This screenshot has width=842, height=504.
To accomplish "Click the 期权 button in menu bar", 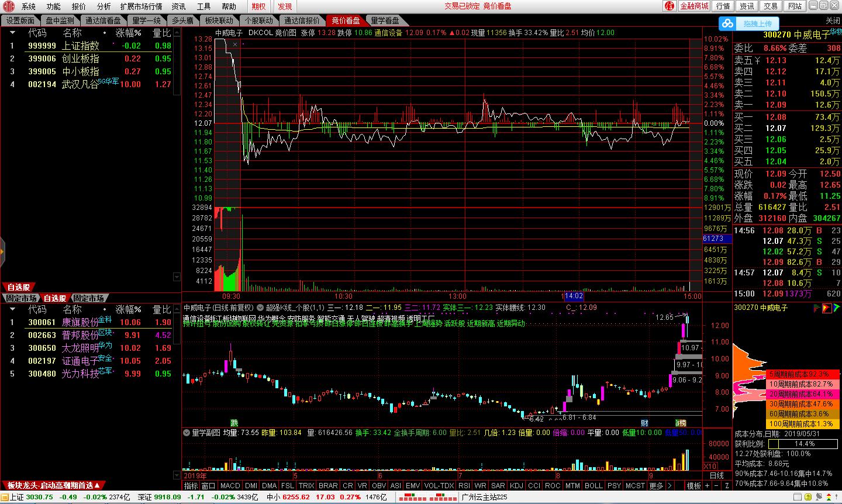I will [x=258, y=6].
